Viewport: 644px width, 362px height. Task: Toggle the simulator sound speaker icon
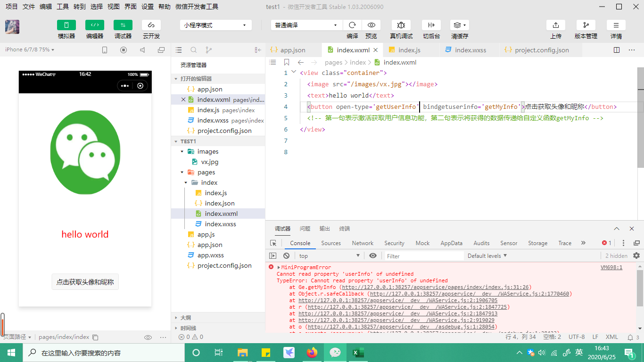[142, 50]
